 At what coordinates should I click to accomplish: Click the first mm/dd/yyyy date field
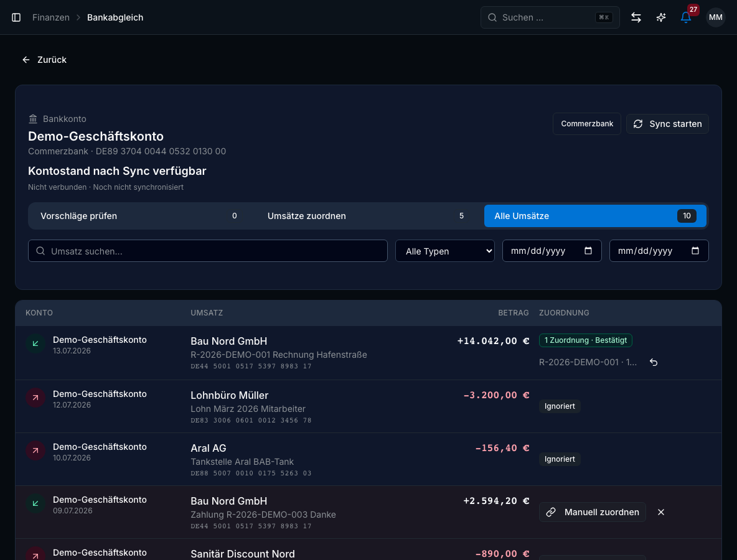(x=552, y=251)
